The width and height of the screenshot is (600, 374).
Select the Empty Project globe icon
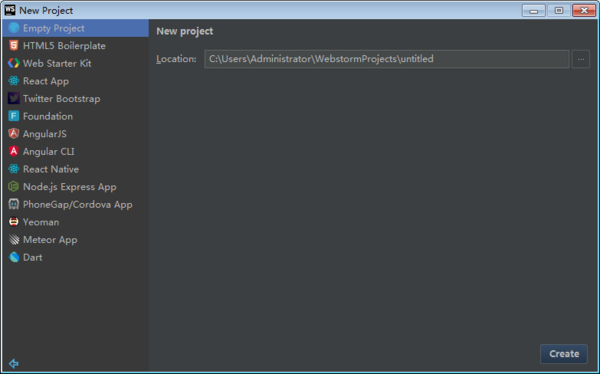click(14, 28)
